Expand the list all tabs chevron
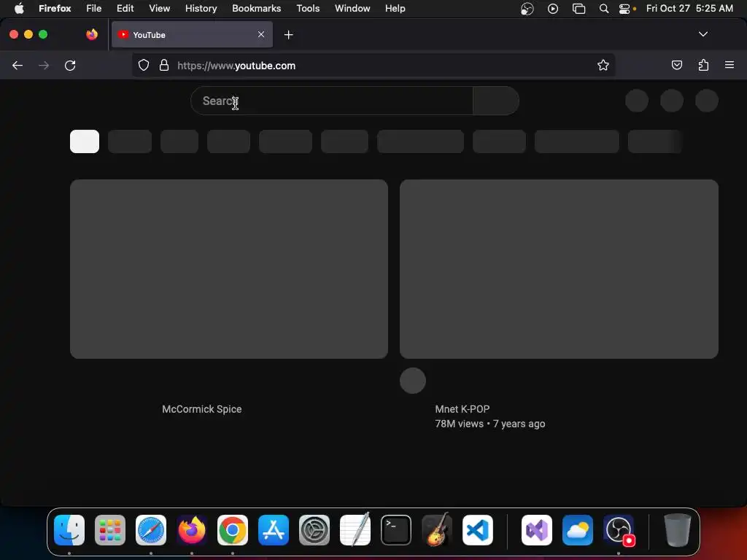 703,34
